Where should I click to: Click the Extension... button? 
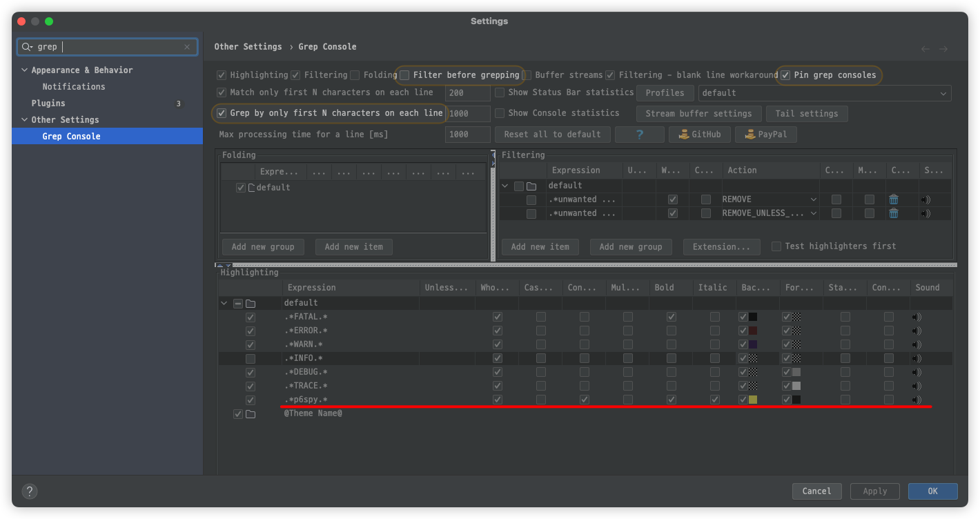coord(722,247)
